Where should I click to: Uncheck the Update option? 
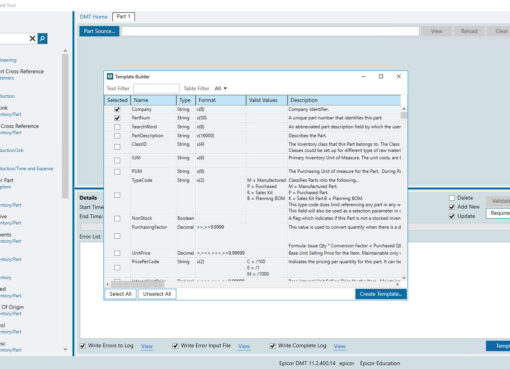pyautogui.click(x=452, y=216)
